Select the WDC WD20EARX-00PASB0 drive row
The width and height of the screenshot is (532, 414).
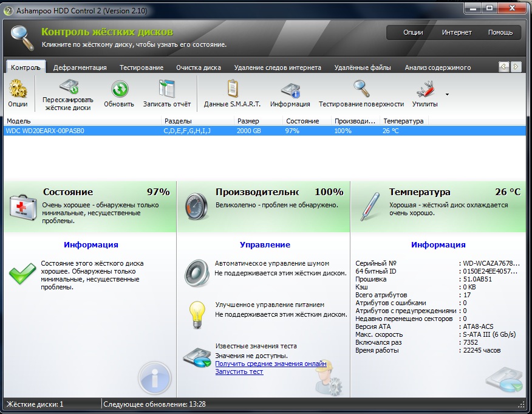[x=45, y=131]
